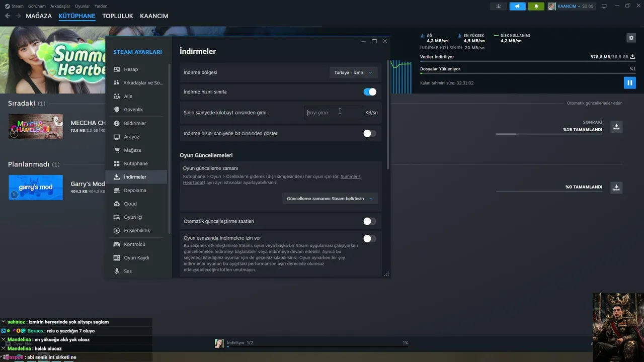Open Güncelleme zamanını Steam belirlesin dropdown
644x362 pixels.
click(330, 199)
